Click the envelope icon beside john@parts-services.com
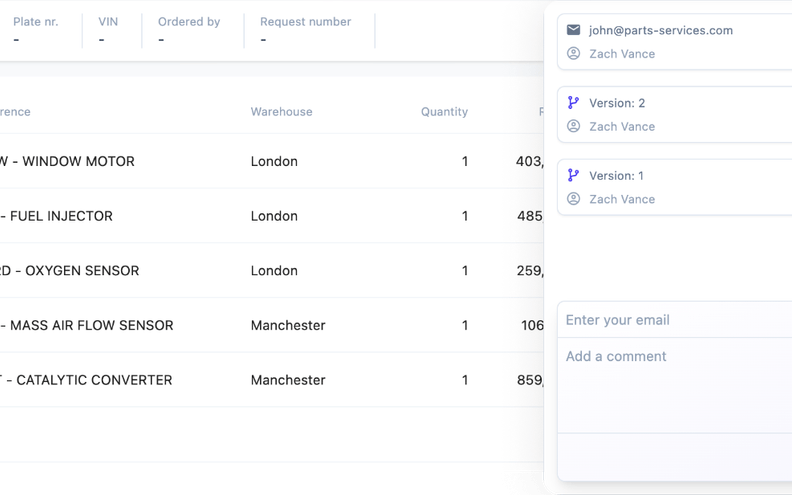The height and width of the screenshot is (495, 792). click(x=573, y=30)
